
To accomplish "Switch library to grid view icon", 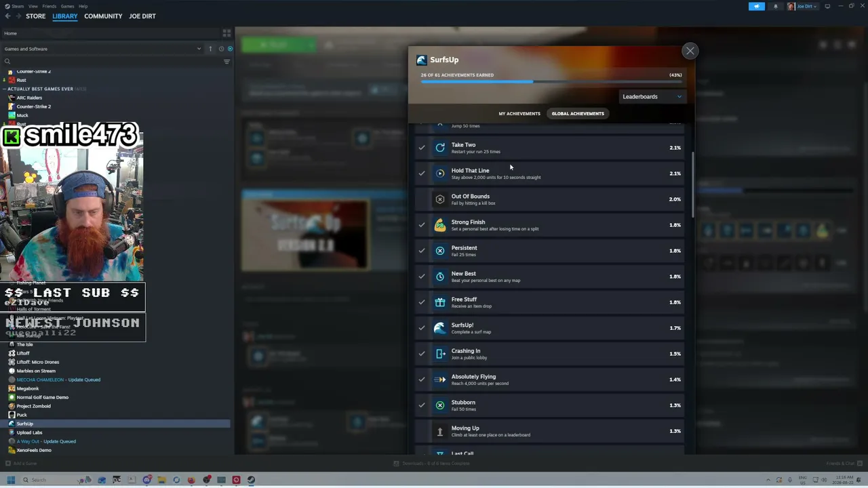I will coord(226,33).
